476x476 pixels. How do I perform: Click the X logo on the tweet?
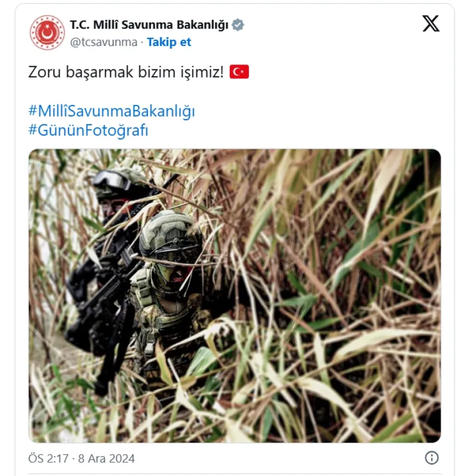coord(431,24)
